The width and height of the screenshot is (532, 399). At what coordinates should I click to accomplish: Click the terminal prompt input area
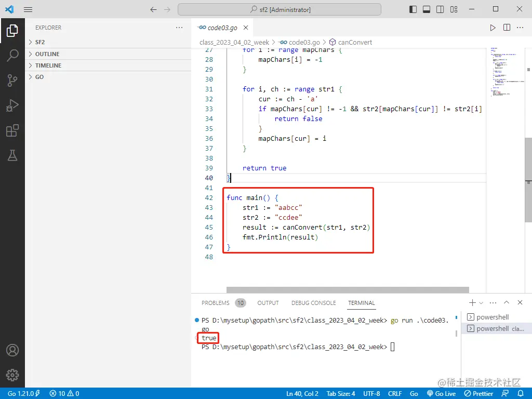click(393, 347)
